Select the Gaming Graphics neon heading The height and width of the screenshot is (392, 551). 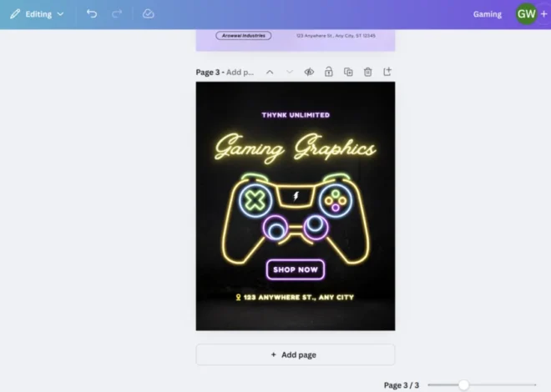point(296,148)
